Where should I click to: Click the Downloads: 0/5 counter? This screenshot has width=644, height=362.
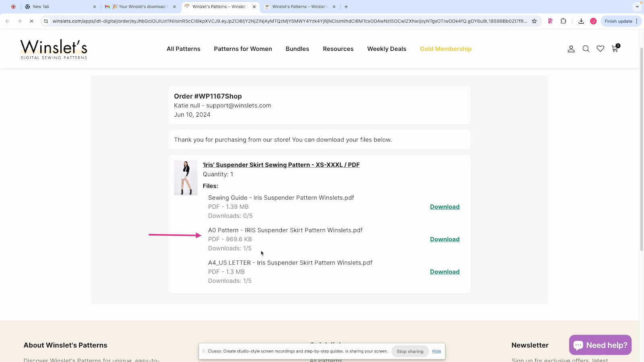click(230, 216)
